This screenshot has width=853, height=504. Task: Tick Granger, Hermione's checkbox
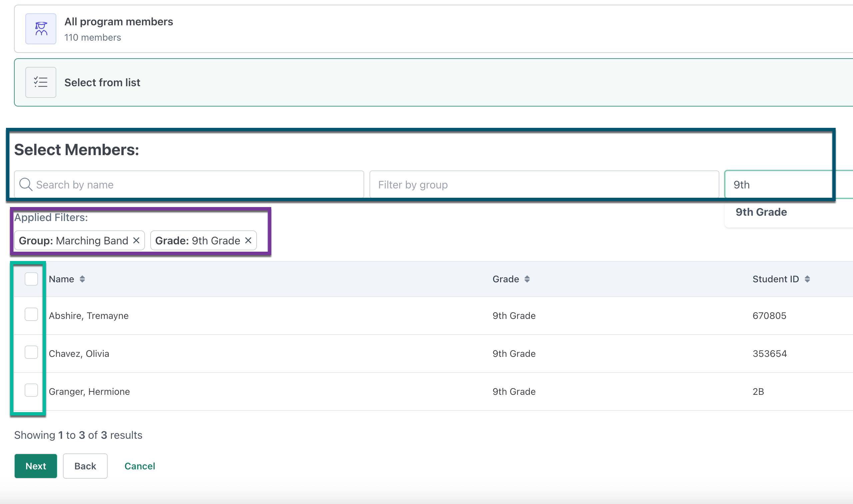(x=31, y=390)
